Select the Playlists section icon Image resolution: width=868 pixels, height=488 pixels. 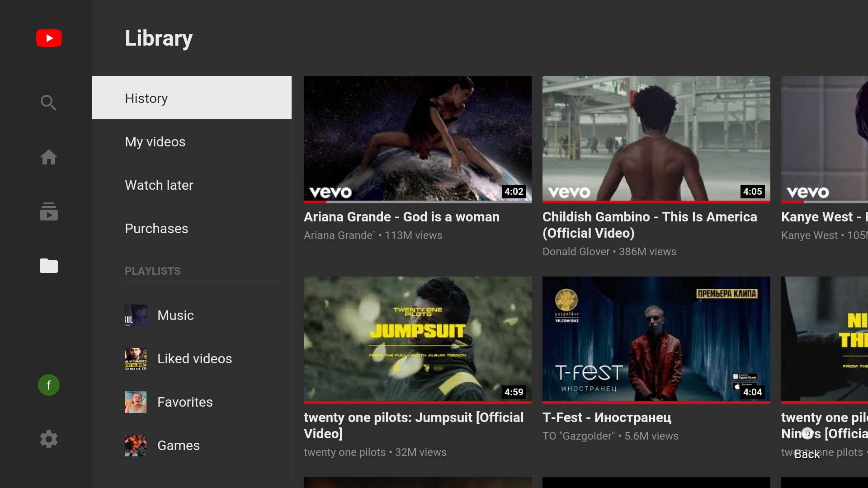point(48,266)
